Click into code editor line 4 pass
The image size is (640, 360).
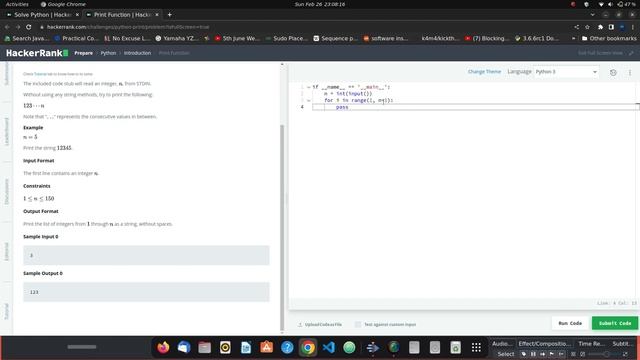(342, 107)
